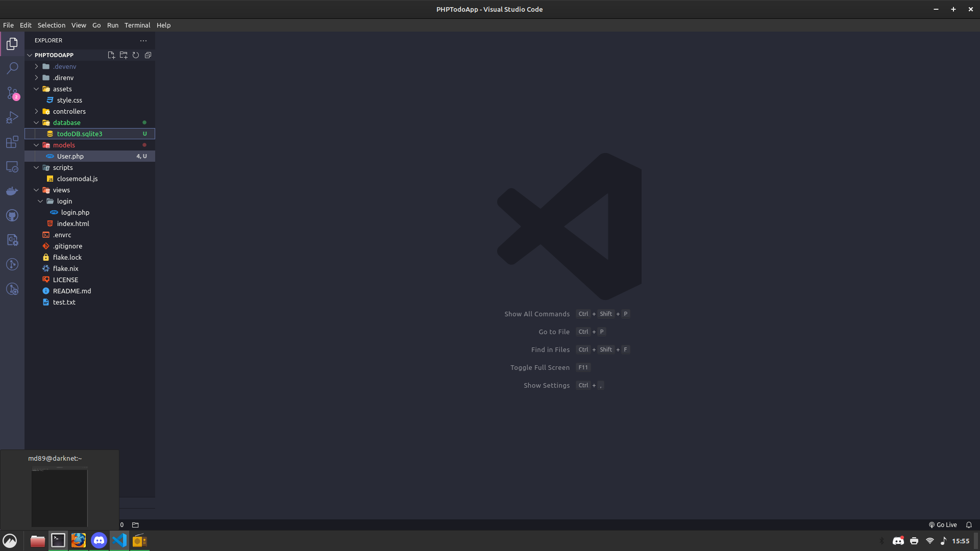Open the .envrc file
Screen dimensions: 980x551
(x=90, y=235)
